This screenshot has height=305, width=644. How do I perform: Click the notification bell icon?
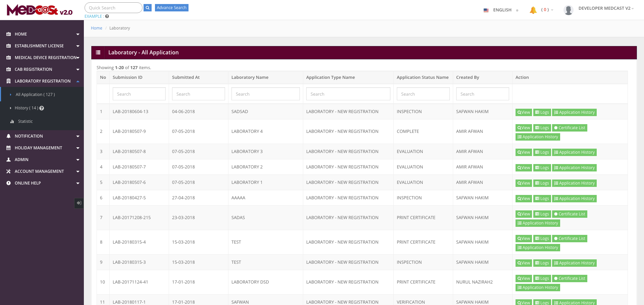533,10
